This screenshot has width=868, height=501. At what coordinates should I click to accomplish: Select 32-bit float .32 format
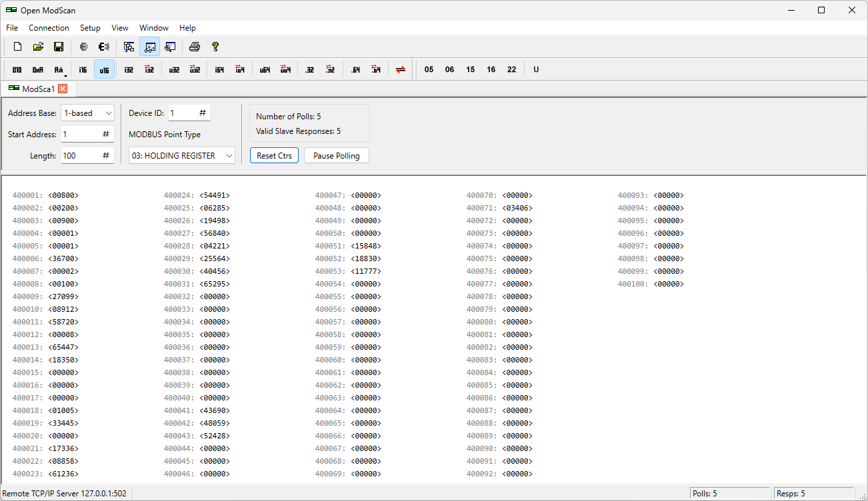click(309, 69)
